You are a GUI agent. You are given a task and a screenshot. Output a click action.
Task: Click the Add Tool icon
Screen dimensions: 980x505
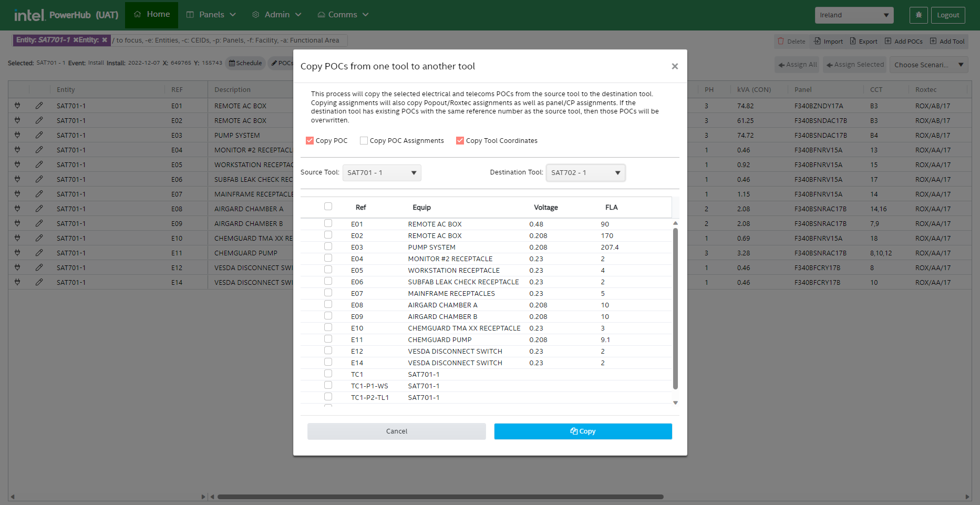coord(933,41)
